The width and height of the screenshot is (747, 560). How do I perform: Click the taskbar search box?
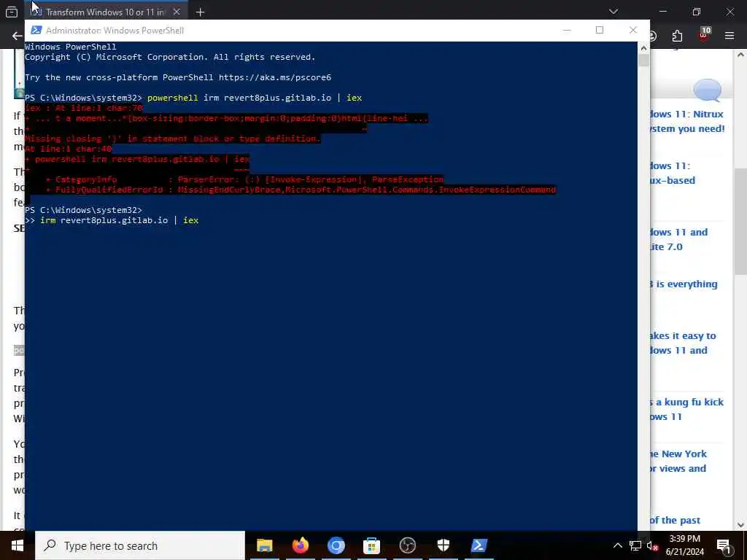pyautogui.click(x=140, y=545)
